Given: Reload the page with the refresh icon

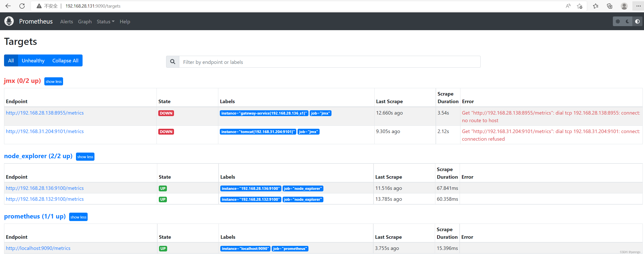Looking at the screenshot, I should (22, 6).
